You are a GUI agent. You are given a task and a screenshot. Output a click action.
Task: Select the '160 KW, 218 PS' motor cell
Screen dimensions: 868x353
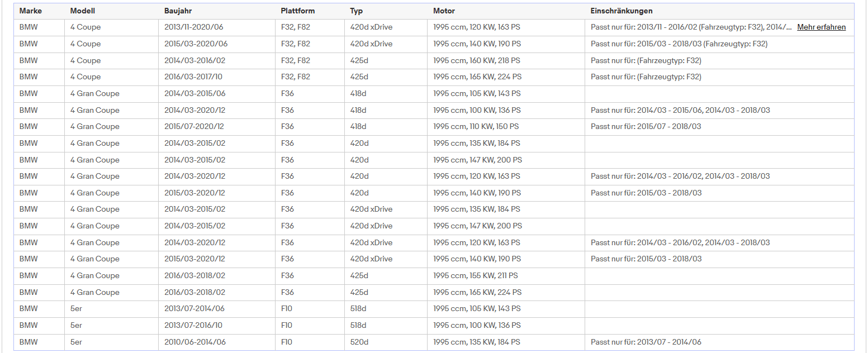(x=506, y=60)
